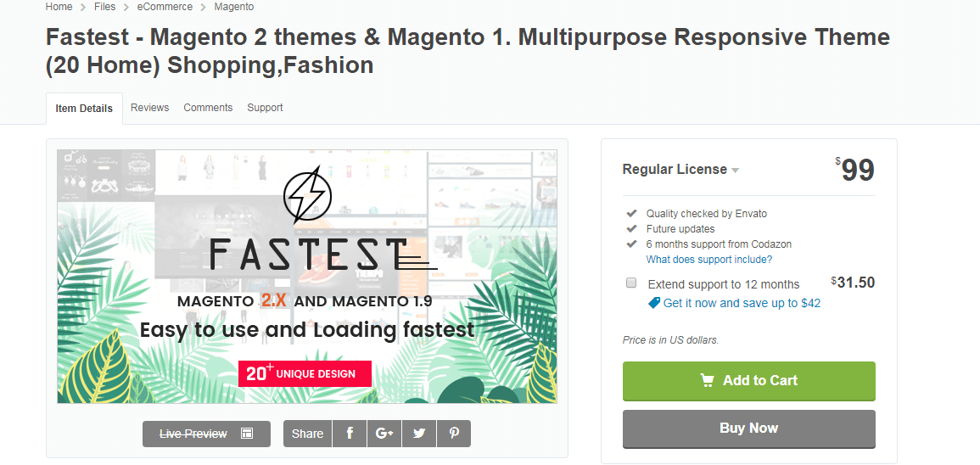Click the lightning bolt logo in preview
The image size is (980, 465).
(x=307, y=195)
